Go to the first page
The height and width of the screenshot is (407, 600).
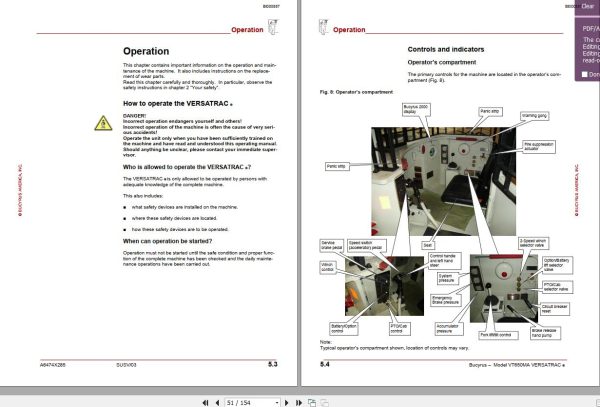click(x=205, y=402)
